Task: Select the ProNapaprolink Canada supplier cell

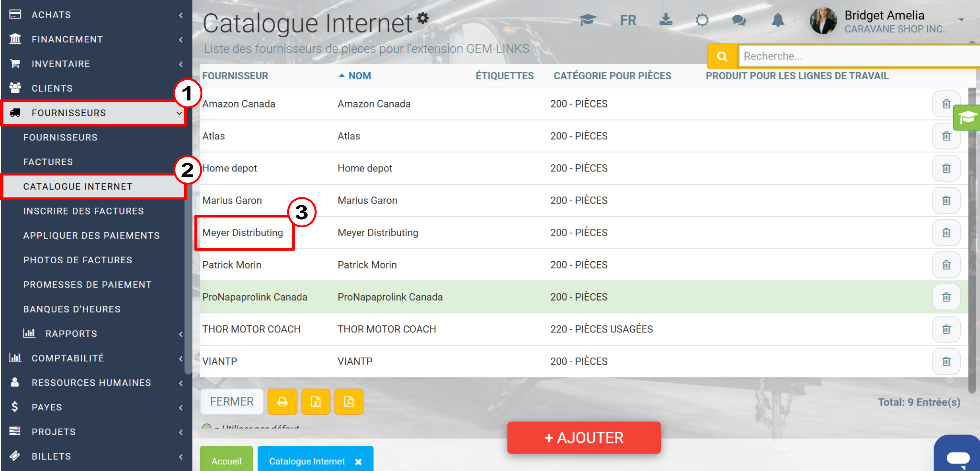Action: (255, 297)
